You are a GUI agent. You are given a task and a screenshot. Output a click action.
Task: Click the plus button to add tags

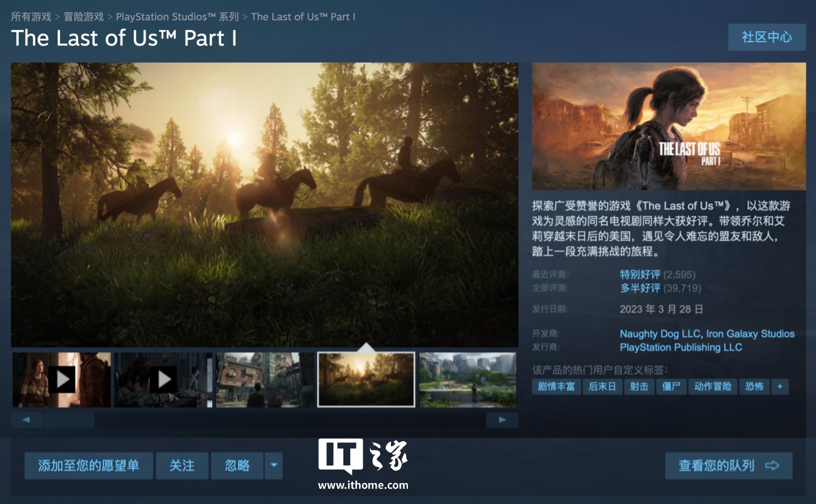coord(780,386)
